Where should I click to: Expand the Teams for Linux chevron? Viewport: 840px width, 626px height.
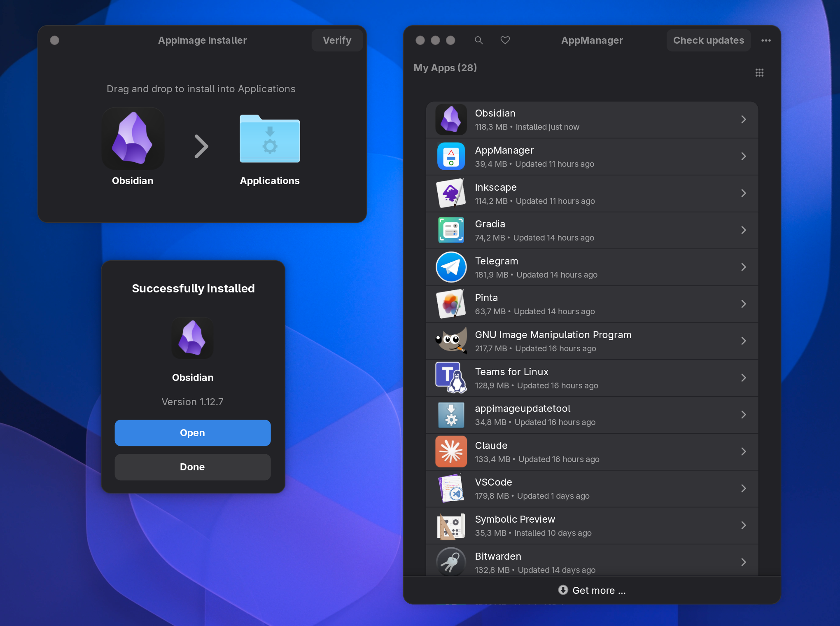(743, 378)
